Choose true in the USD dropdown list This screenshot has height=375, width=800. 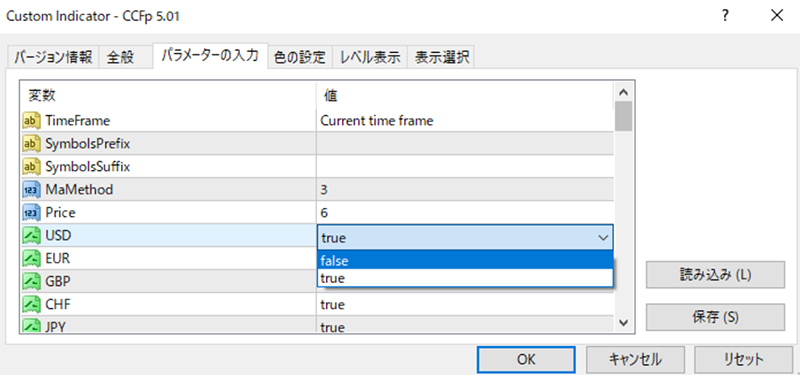[465, 278]
